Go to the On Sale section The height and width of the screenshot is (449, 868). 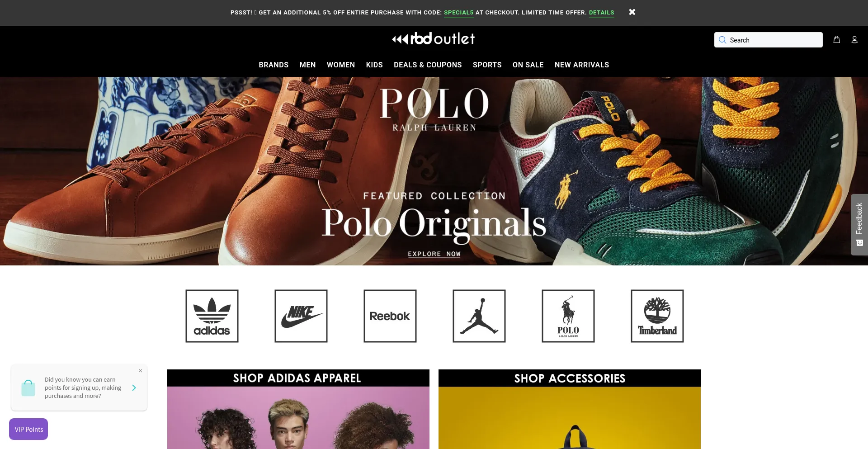coord(528,65)
